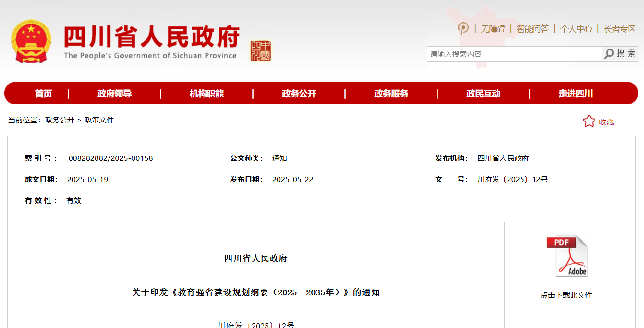Open 无障碍 accessibility mode link
644x328 pixels.
493,29
